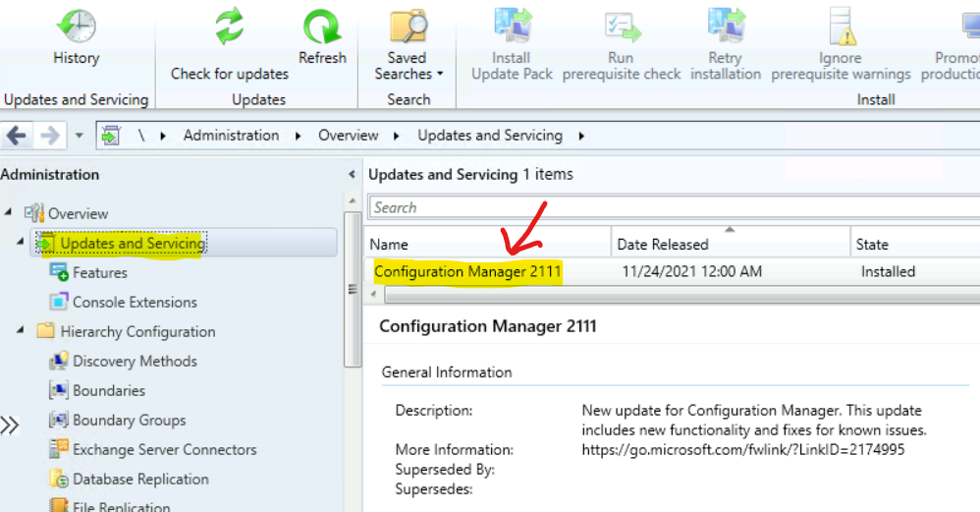Select Hierarchy Configuration folder
This screenshot has width=980, height=512.
138,331
